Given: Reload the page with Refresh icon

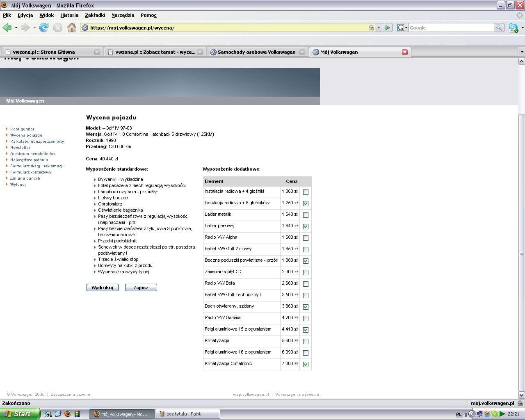Looking at the screenshot, I should coord(44,27).
